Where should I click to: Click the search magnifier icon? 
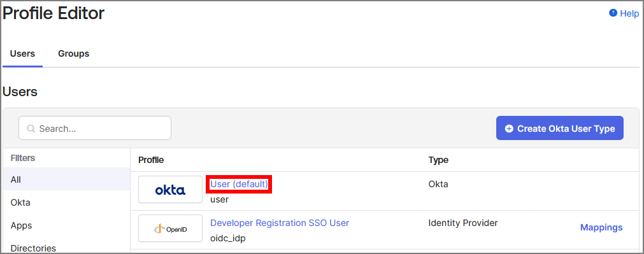click(x=31, y=129)
